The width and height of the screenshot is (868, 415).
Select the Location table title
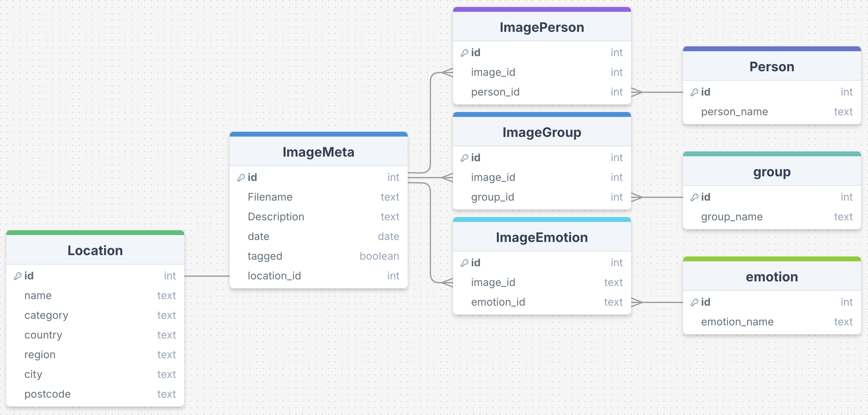(95, 250)
